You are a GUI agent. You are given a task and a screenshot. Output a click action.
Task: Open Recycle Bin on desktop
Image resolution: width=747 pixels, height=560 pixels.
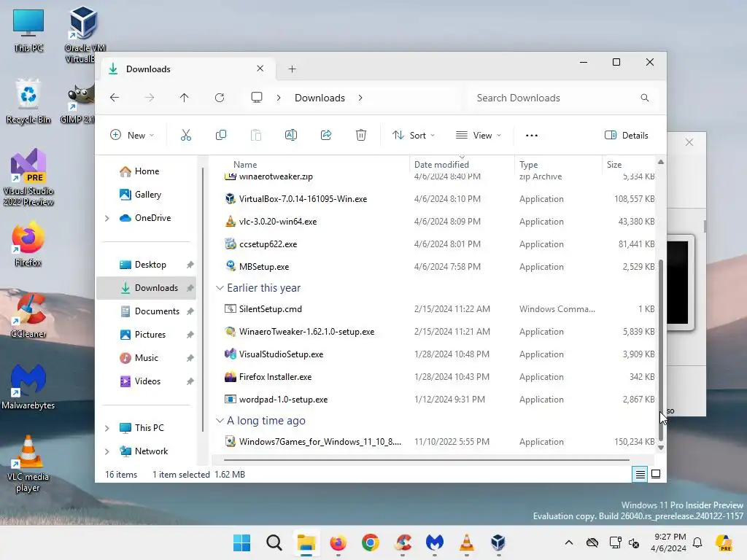pos(28,101)
